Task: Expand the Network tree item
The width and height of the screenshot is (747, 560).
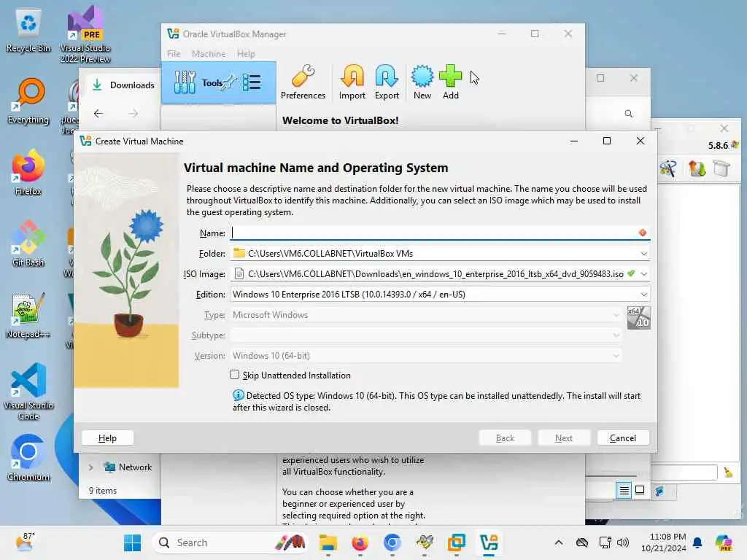Action: (x=91, y=467)
